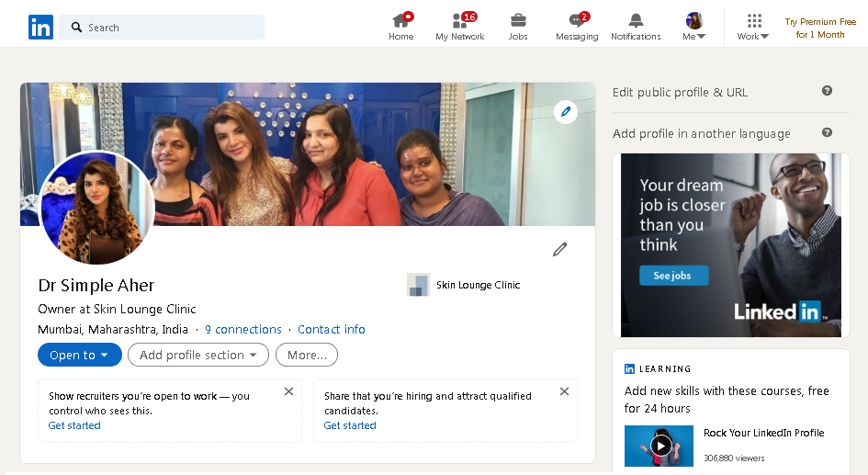Screen dimensions: 868x475
Task: Click Get started for open to work
Action: [x=74, y=425]
